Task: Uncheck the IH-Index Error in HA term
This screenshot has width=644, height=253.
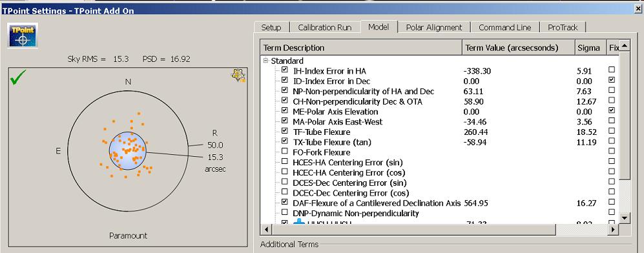Action: [x=285, y=70]
